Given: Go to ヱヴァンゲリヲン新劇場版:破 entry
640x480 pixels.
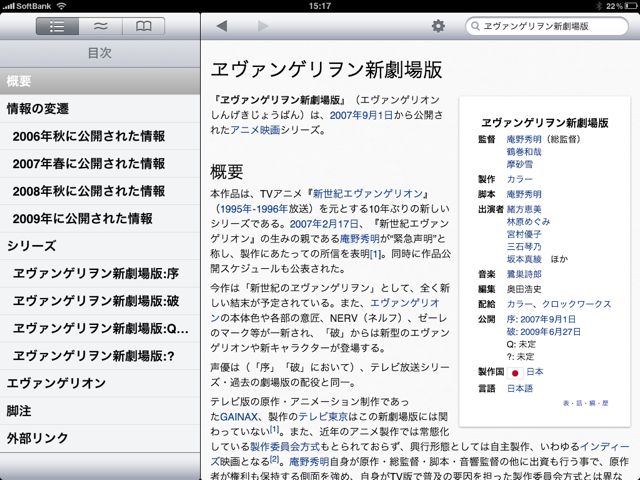Looking at the screenshot, I should tap(100, 301).
